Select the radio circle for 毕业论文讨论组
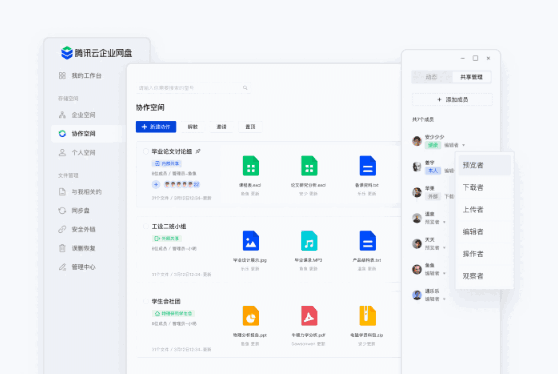This screenshot has height=374, width=558. click(x=146, y=151)
